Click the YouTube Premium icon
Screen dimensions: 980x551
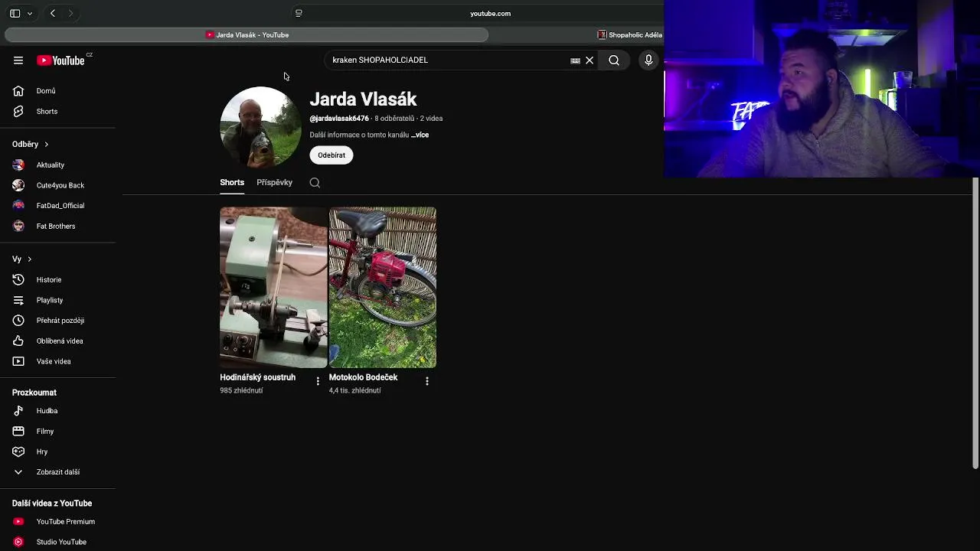coord(18,522)
